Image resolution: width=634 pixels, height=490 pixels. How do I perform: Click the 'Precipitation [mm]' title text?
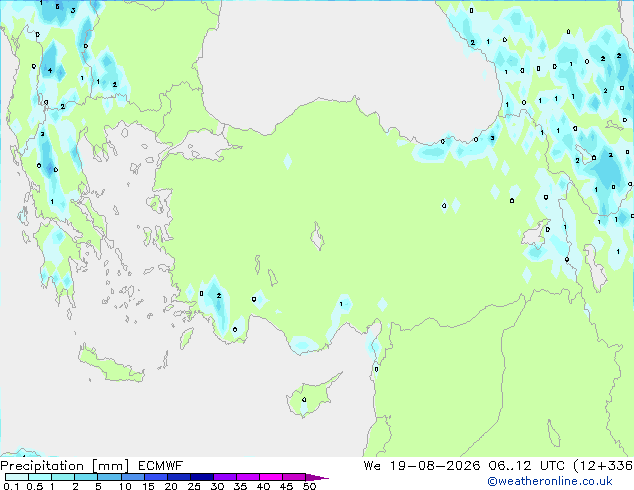click(x=65, y=466)
